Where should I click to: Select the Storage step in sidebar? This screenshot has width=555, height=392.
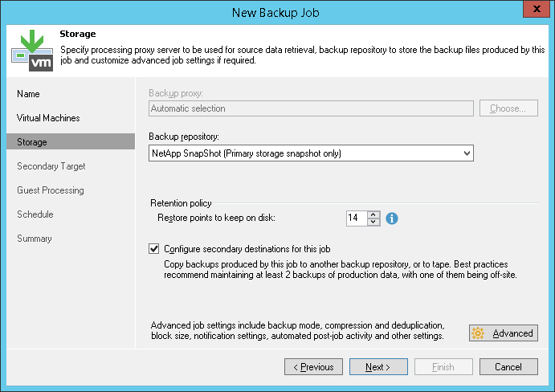coord(32,142)
